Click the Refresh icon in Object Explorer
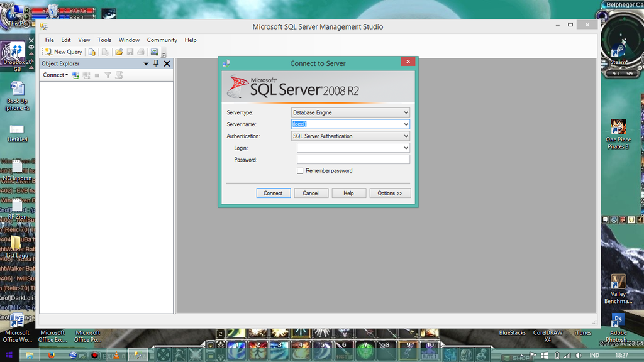The image size is (644, 362). click(119, 75)
